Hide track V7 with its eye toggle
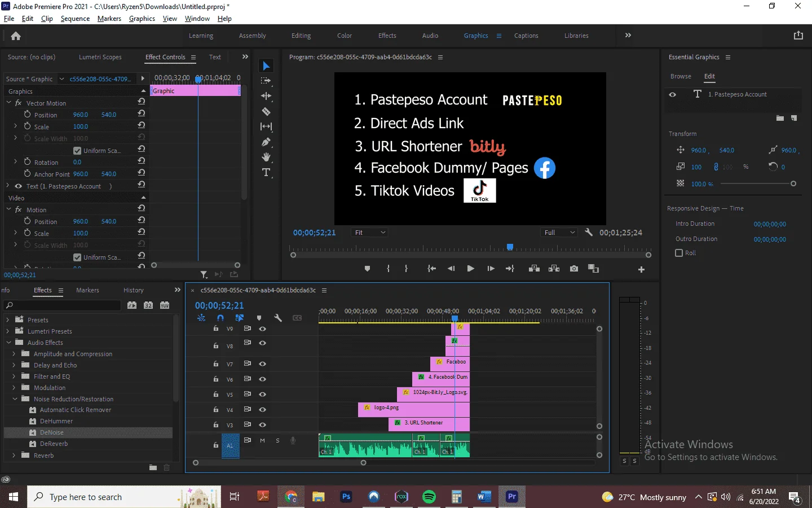This screenshot has height=508, width=812. point(262,364)
